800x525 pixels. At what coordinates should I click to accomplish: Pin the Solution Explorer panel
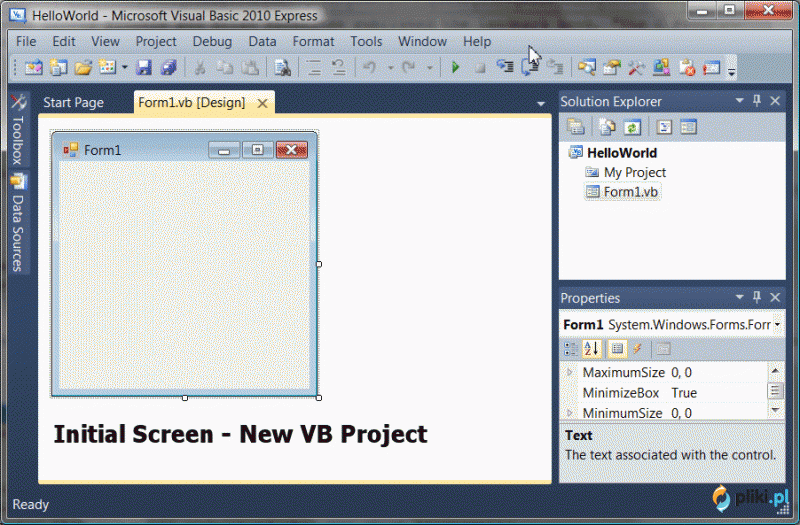pos(757,101)
